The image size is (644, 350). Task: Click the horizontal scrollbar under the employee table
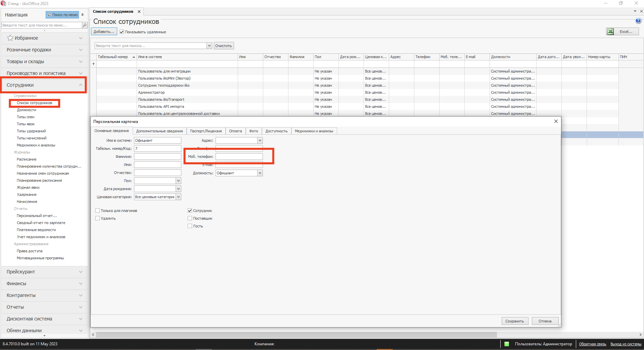point(295,335)
